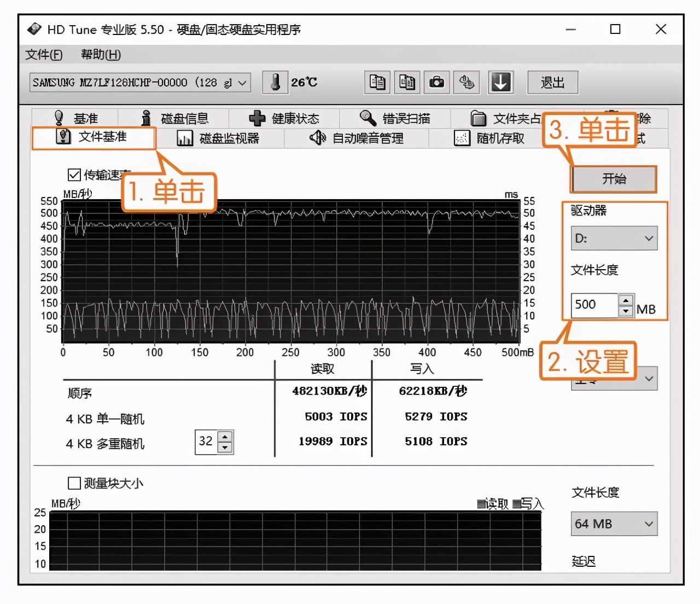Click the download arrow icon
This screenshot has height=604, width=700.
click(501, 83)
